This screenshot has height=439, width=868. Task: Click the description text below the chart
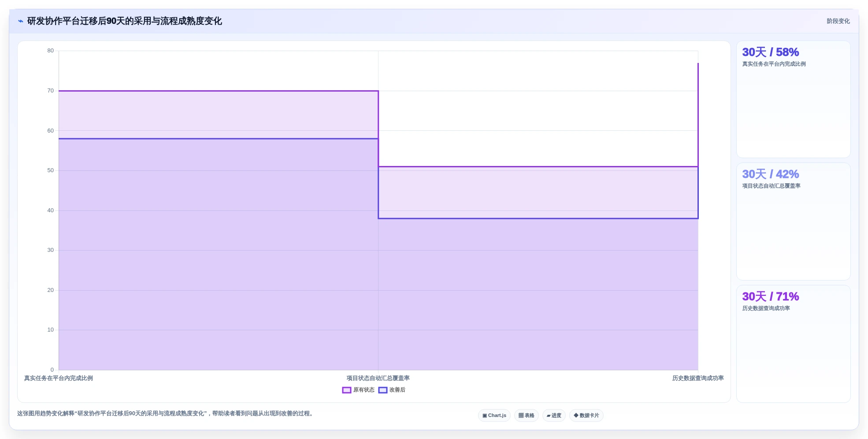[166, 413]
